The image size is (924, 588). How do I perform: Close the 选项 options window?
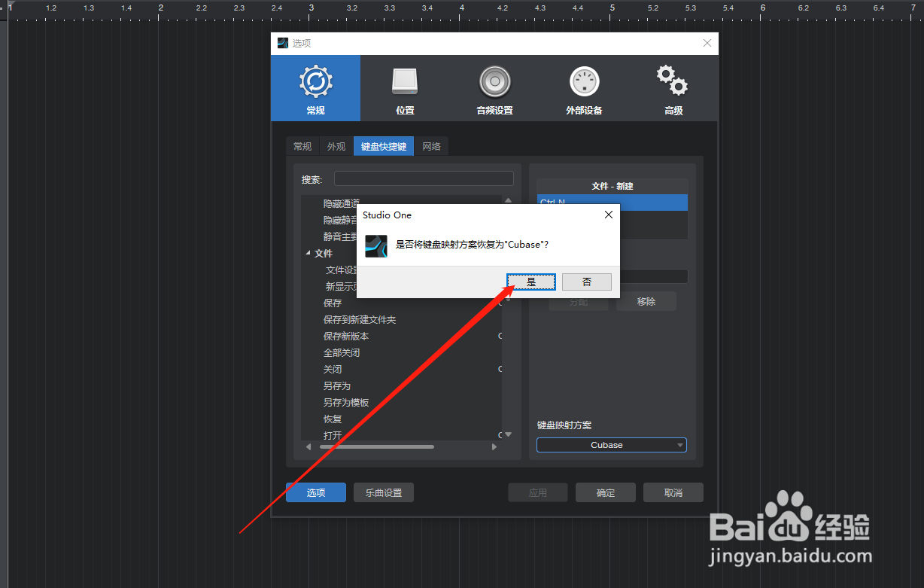[x=707, y=43]
